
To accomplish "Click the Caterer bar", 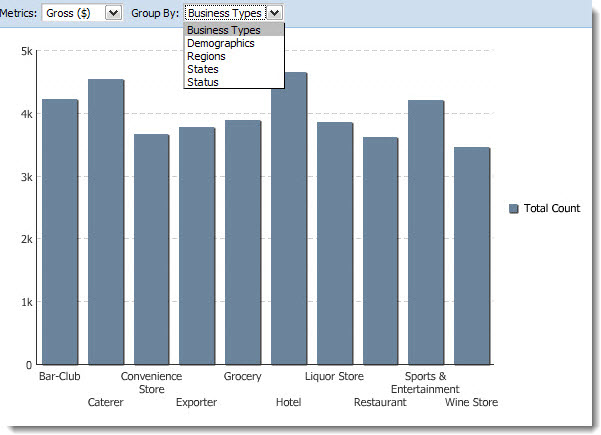I will pos(106,222).
